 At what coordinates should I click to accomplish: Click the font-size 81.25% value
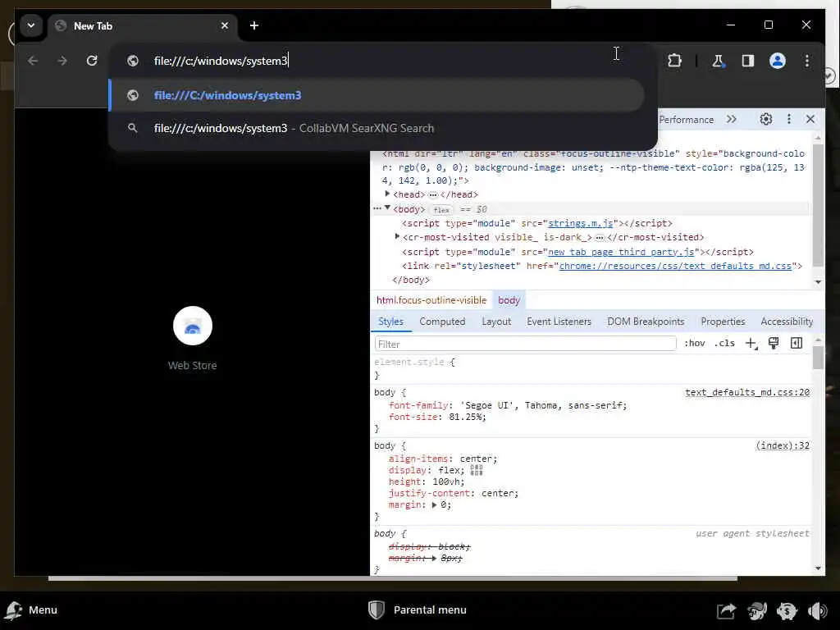pyautogui.click(x=465, y=417)
